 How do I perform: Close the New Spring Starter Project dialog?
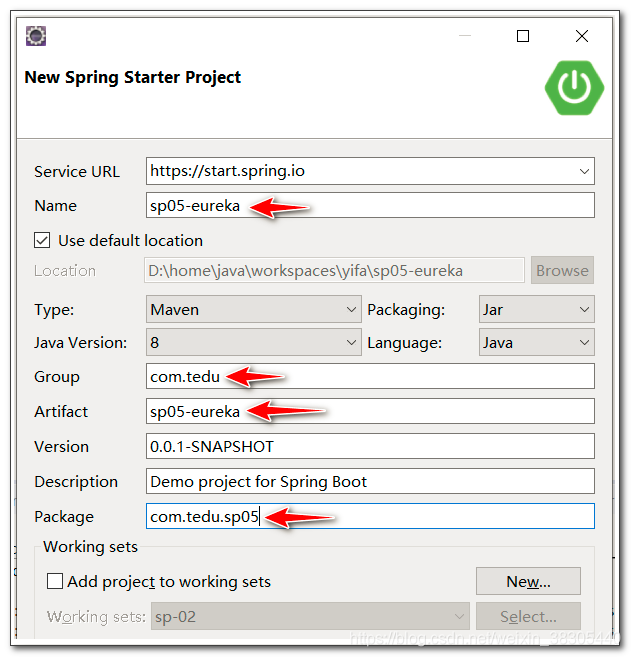click(x=582, y=36)
